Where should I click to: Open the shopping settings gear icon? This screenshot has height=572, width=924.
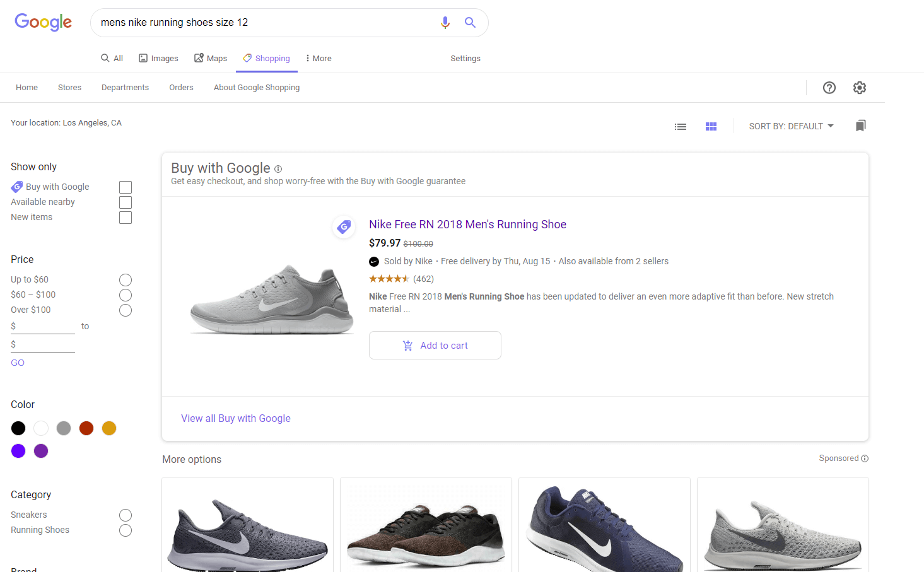(860, 88)
